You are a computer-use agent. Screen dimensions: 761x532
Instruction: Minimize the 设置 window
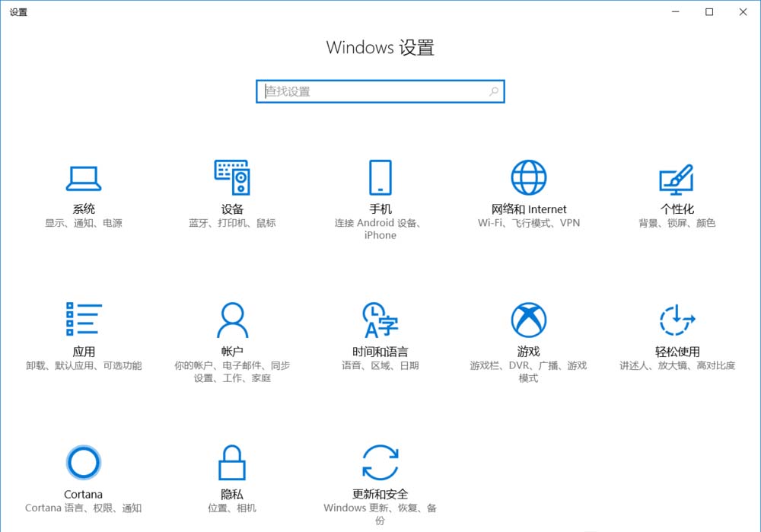click(x=675, y=11)
